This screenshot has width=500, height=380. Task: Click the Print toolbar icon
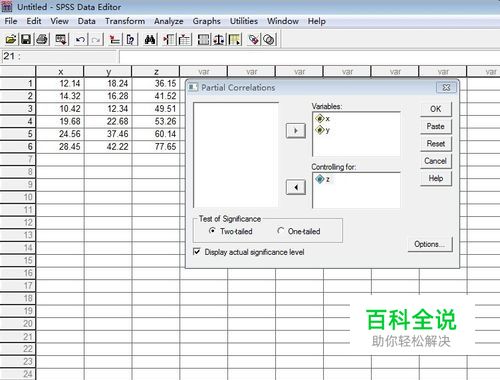pos(42,40)
